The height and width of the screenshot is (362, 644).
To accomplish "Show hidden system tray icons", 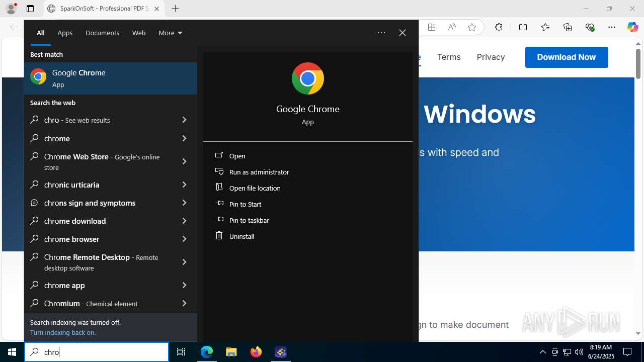I will (x=542, y=352).
